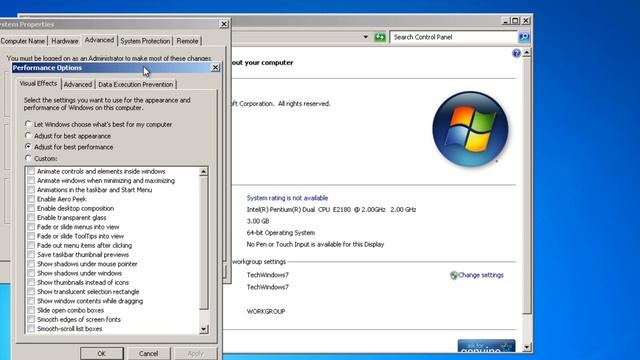Screen dimensions: 640x360
Task: Close the System Properties dialog
Action: [x=224, y=24]
